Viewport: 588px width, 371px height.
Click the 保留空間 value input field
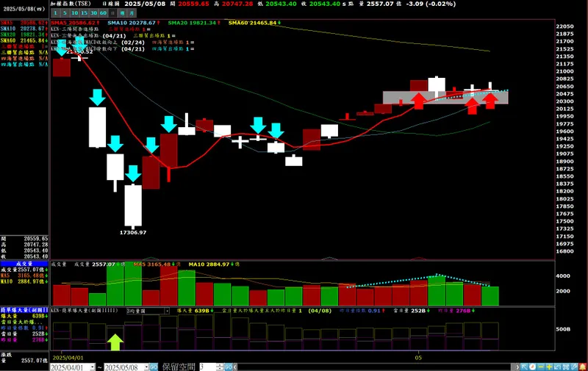tap(208, 367)
